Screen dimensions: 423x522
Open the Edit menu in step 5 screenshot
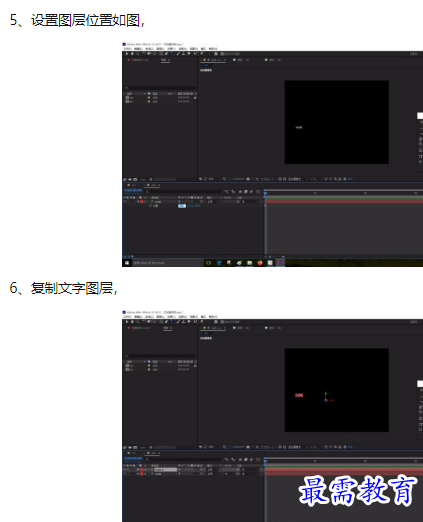click(138, 49)
